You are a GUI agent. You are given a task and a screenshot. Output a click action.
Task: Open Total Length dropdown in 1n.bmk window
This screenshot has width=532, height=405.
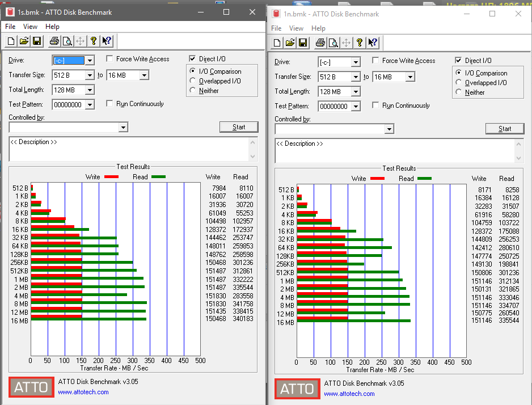coord(356,92)
